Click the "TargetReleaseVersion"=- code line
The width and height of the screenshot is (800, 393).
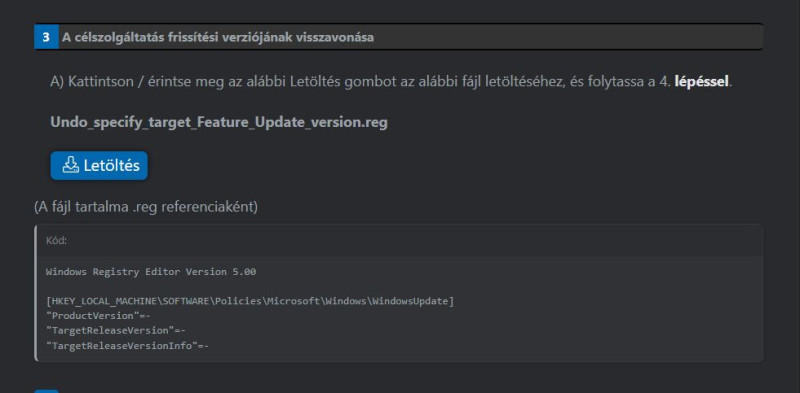pyautogui.click(x=116, y=331)
